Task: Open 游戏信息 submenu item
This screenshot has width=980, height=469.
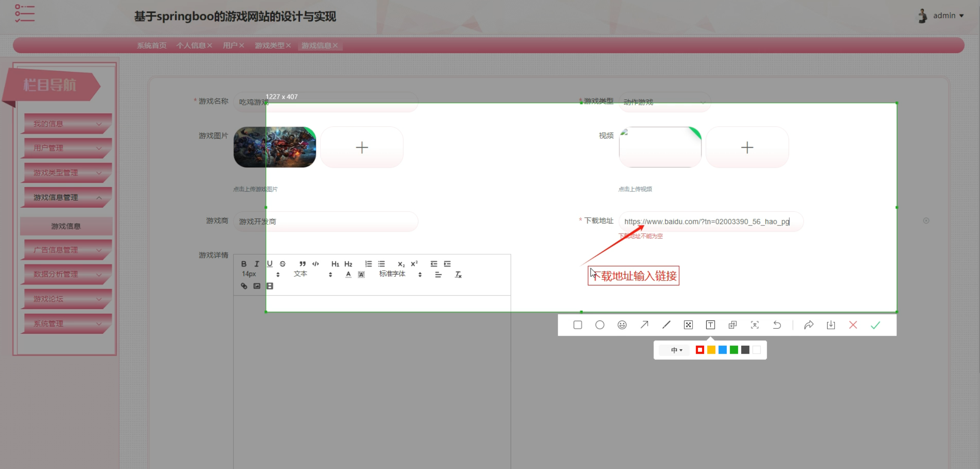Action: coord(66,226)
